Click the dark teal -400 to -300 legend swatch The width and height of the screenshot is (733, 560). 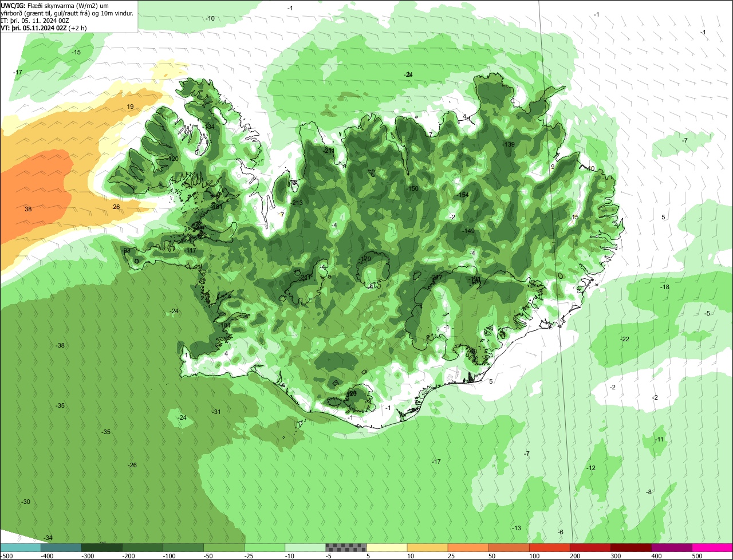61,547
